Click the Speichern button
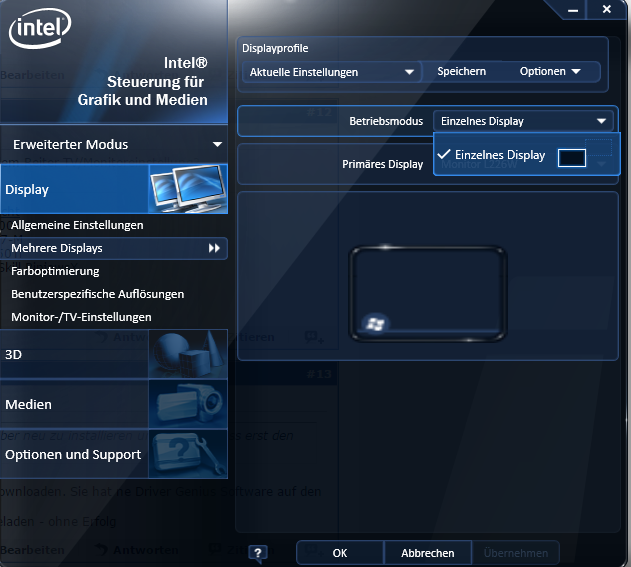This screenshot has height=567, width=631. (x=462, y=72)
